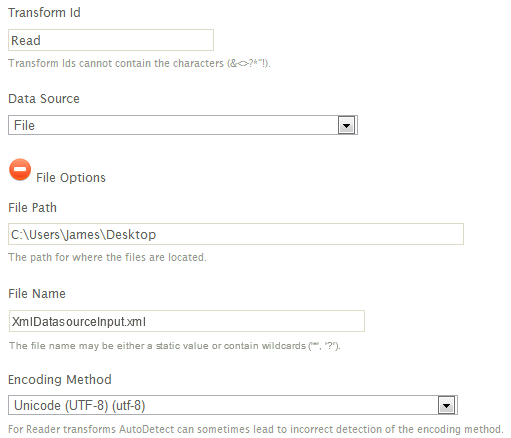Click the File Name field with XmlDatasourceInput.xml
The height and width of the screenshot is (438, 511).
click(187, 321)
